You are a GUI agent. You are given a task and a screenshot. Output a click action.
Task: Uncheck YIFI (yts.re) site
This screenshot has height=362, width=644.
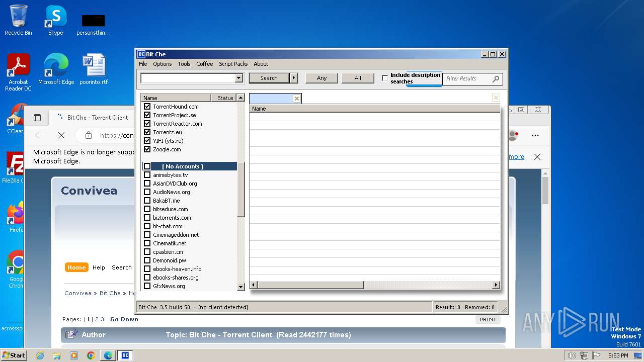pyautogui.click(x=147, y=141)
